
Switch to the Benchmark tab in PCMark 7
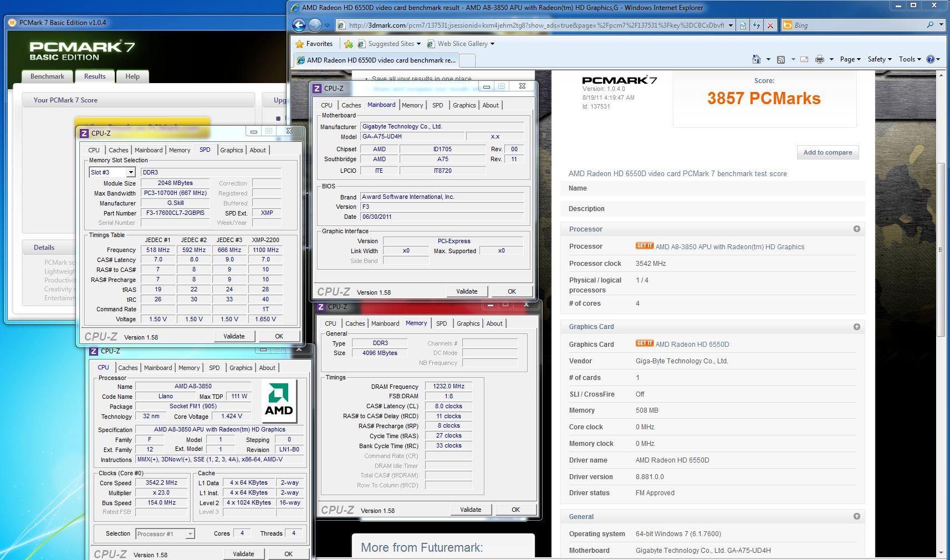point(47,76)
